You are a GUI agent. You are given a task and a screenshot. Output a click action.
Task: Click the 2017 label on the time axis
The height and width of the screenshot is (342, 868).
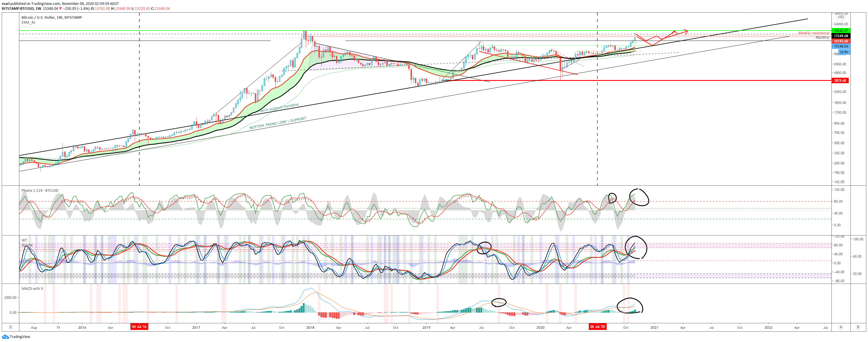196,328
